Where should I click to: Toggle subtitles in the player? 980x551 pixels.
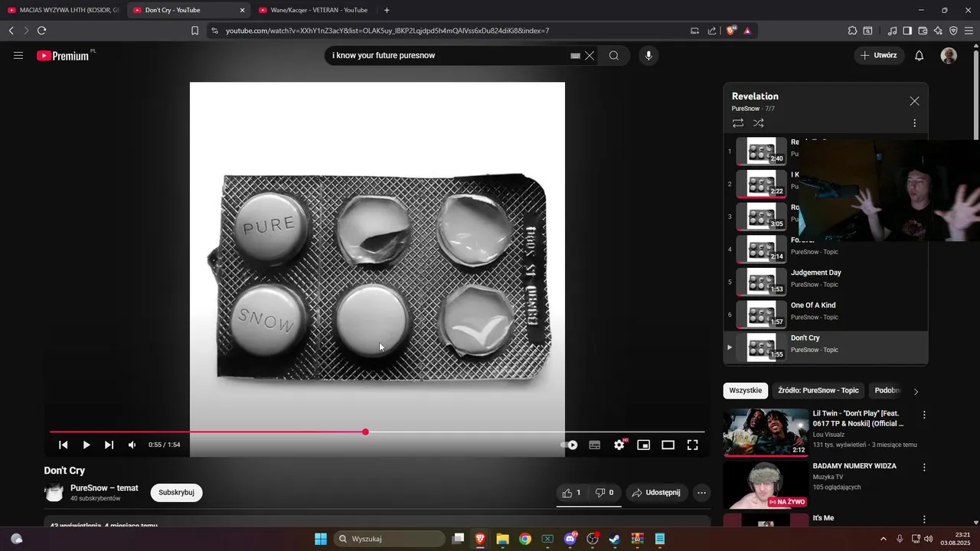[x=595, y=445]
